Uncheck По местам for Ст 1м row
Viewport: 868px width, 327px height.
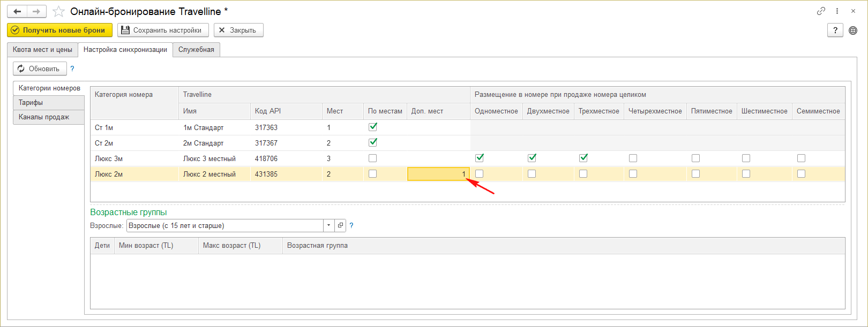[373, 127]
